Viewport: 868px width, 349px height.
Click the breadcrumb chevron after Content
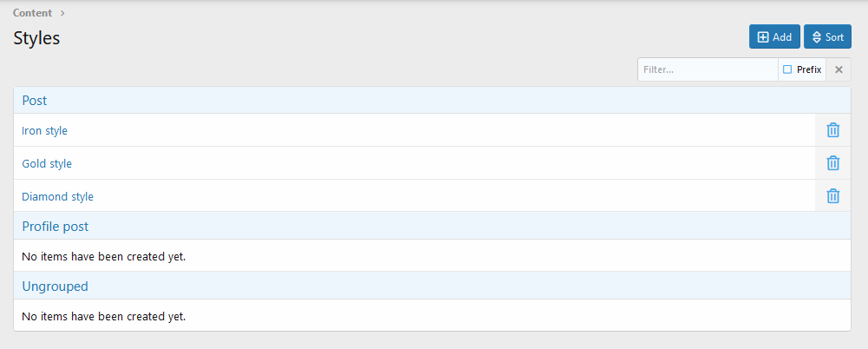click(x=62, y=13)
